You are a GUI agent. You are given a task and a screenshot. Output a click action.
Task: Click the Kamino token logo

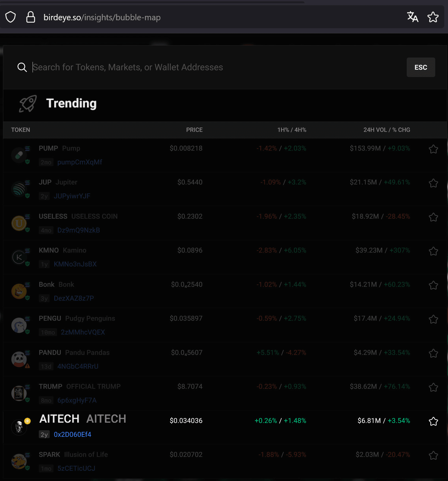tap(19, 257)
